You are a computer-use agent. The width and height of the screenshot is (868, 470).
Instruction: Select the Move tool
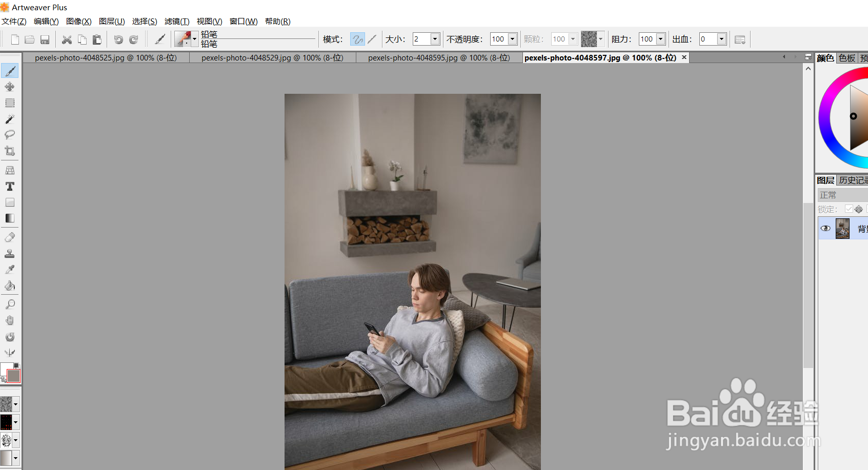[10, 87]
